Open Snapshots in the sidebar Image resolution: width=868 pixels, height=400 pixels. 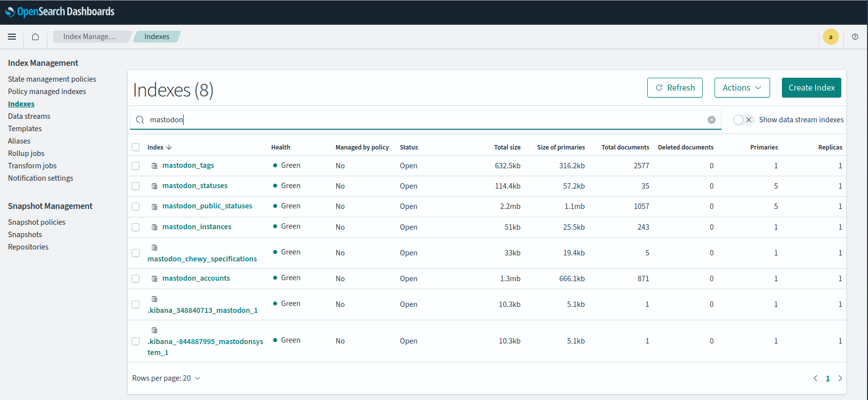25,235
